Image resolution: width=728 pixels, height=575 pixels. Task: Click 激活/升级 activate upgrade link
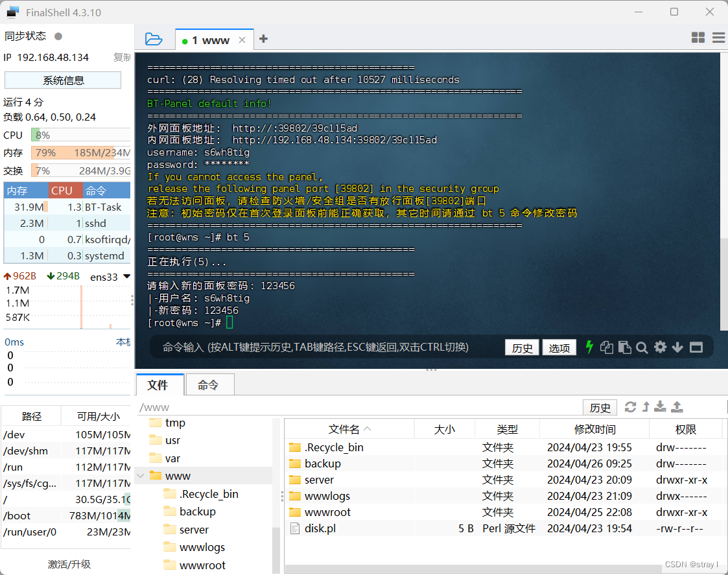69,564
